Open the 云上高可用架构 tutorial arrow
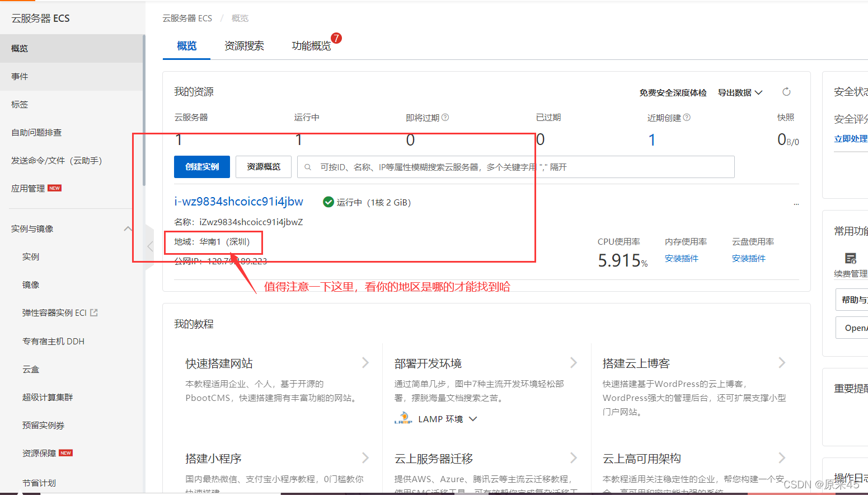Image resolution: width=868 pixels, height=495 pixels. pyautogui.click(x=782, y=458)
